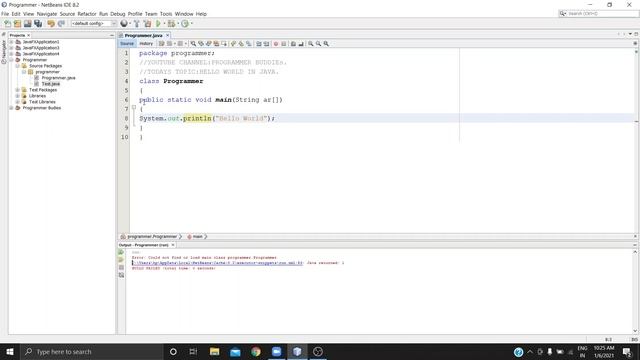The height and width of the screenshot is (360, 640).
Task: Close the Programmer.java editor tab
Action: pyautogui.click(x=167, y=36)
